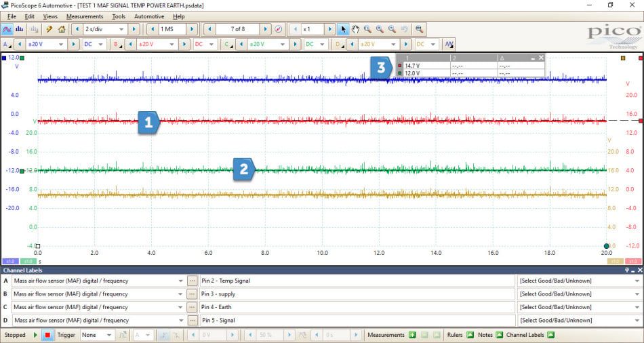Switch to Spectrum mode

pos(19,29)
